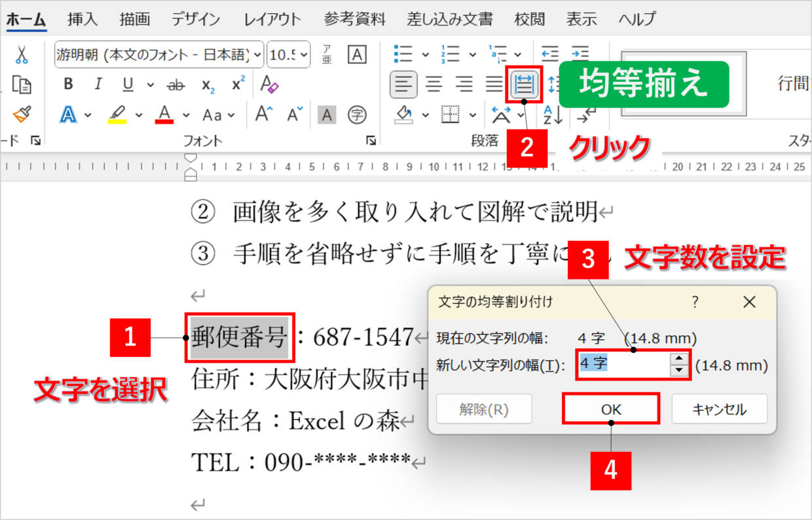
Task: Click the キャンセル button in the dialog
Action: 718,409
